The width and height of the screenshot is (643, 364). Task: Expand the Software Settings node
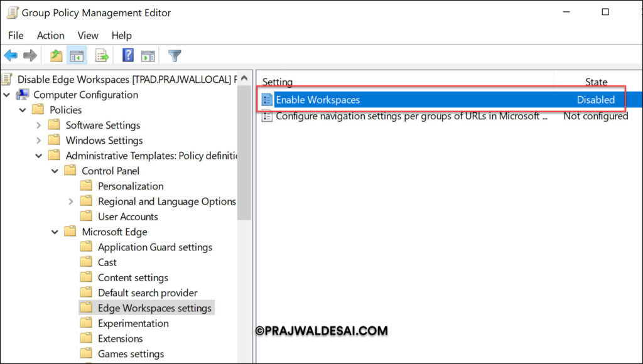point(38,125)
